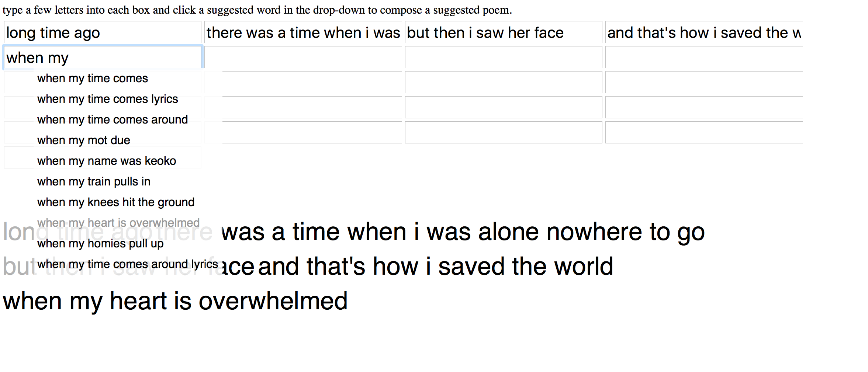Click the last empty box in the bottom row
Image resolution: width=868 pixels, height=372 pixels.
[x=704, y=132]
